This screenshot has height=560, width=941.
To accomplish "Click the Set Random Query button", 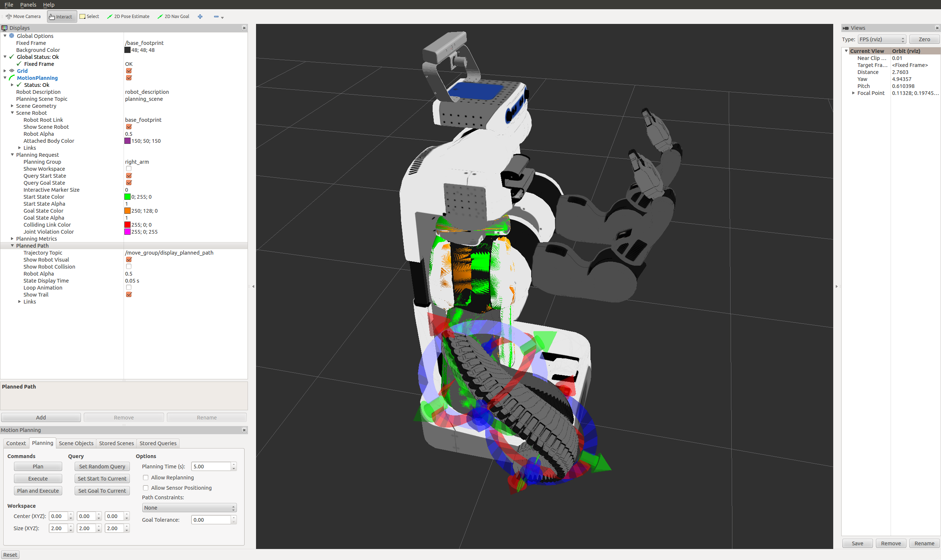I will click(x=102, y=467).
